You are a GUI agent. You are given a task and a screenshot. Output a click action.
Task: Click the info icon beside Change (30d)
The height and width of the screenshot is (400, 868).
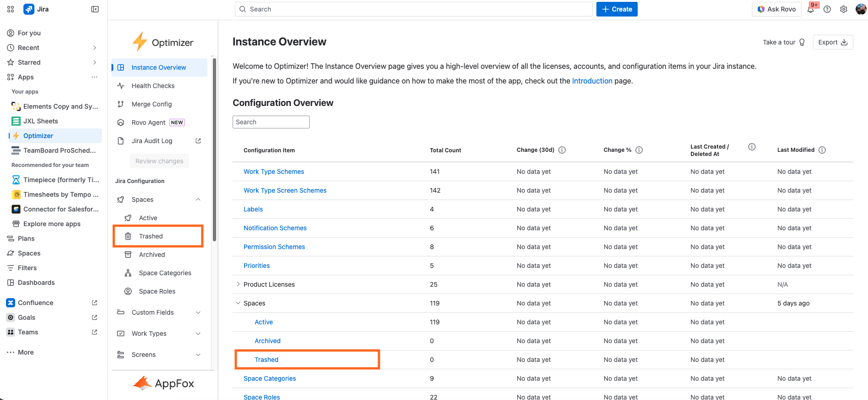pyautogui.click(x=562, y=150)
